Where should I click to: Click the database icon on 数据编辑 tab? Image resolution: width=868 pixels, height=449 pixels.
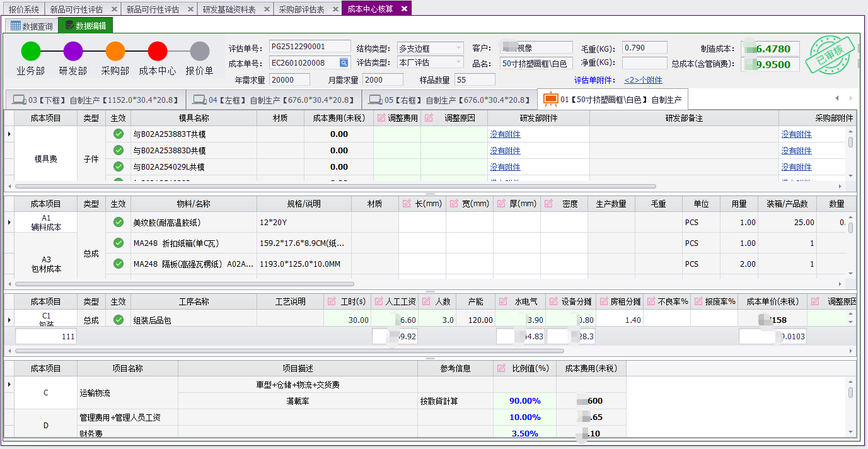pyautogui.click(x=69, y=26)
